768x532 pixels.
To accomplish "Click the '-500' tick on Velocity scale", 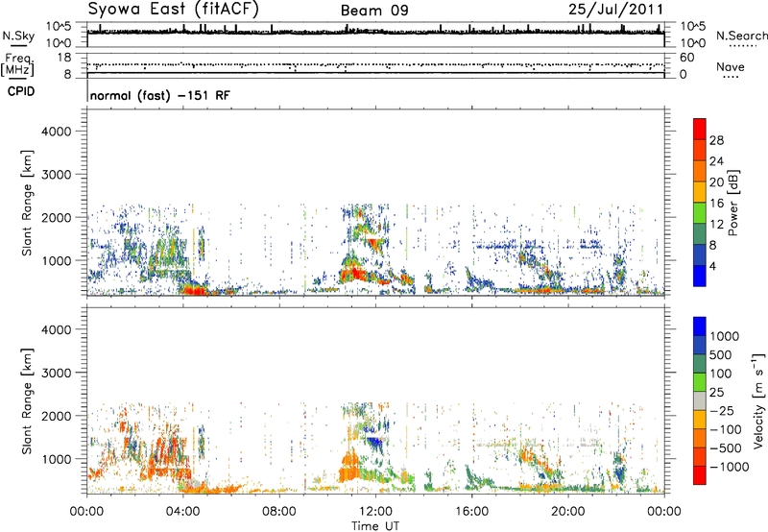I will 726,448.
